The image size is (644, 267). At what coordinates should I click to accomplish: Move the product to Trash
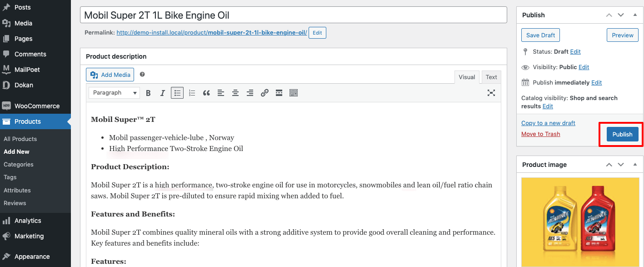pos(540,134)
